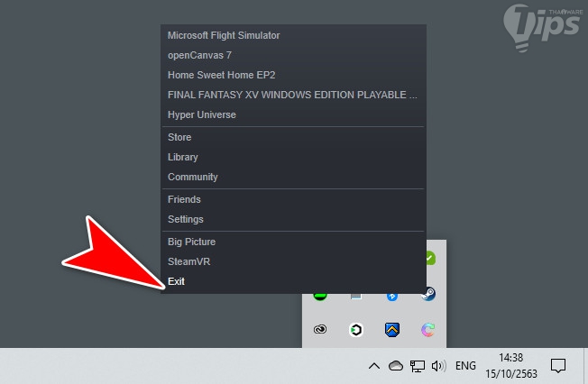Open the Action Center notifications icon
This screenshot has width=588, height=384.
(558, 366)
